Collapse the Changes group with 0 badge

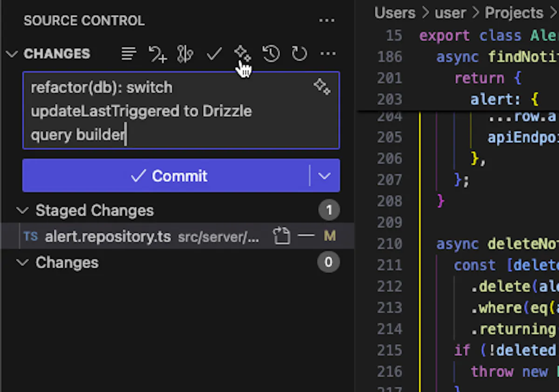[22, 263]
